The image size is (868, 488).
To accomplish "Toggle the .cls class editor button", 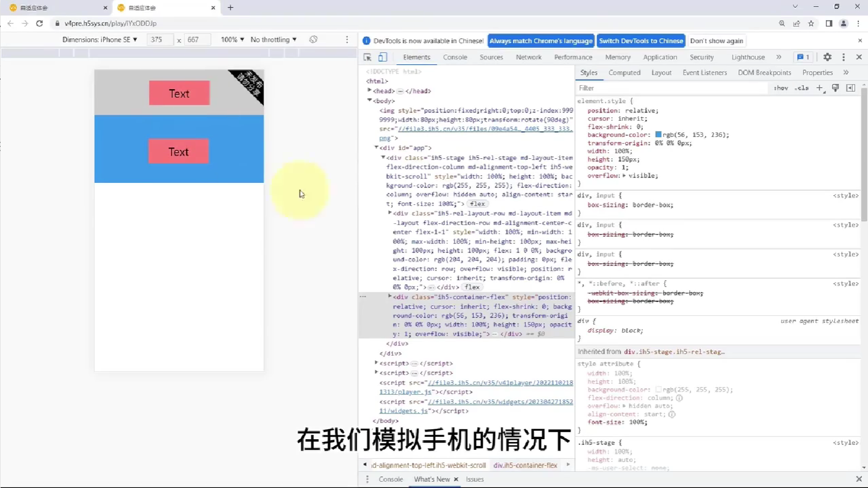I will point(802,88).
